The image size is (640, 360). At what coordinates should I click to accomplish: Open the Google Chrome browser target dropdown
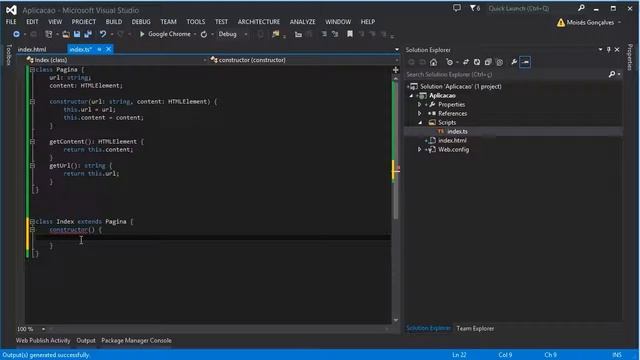[x=195, y=34]
